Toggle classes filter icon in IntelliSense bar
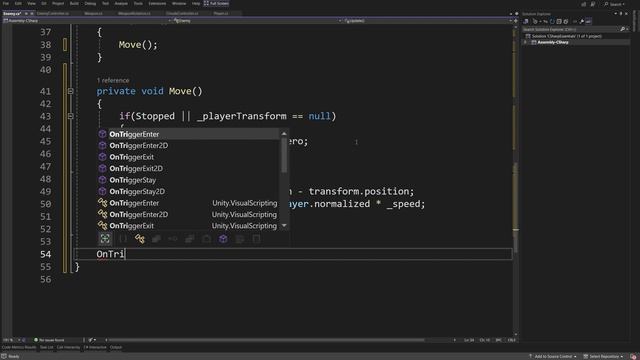The width and height of the screenshot is (640, 360). (x=140, y=239)
